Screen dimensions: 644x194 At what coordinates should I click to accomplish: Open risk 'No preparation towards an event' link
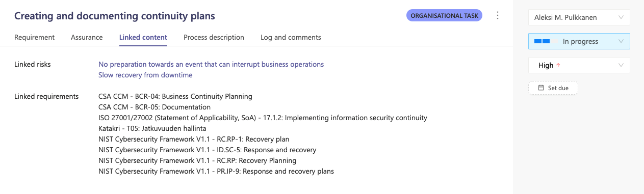coord(211,64)
